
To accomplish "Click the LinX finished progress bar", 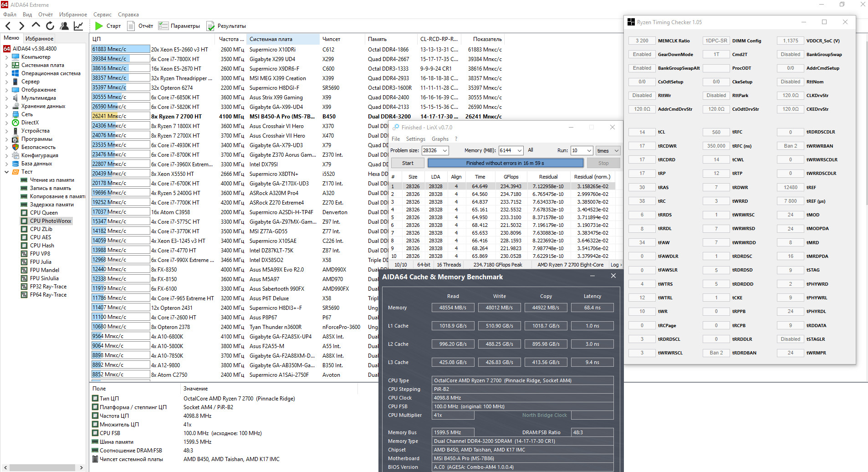I will (505, 163).
